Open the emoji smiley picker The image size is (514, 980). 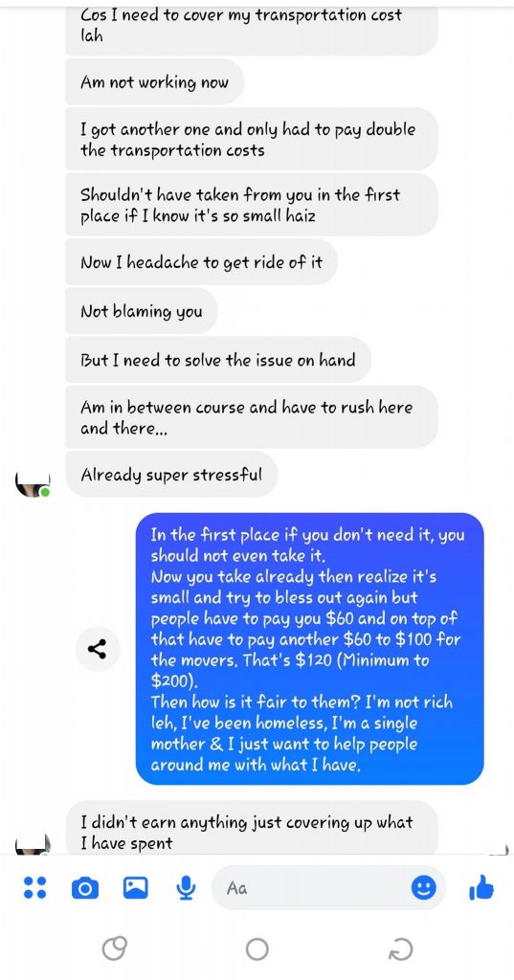[423, 887]
